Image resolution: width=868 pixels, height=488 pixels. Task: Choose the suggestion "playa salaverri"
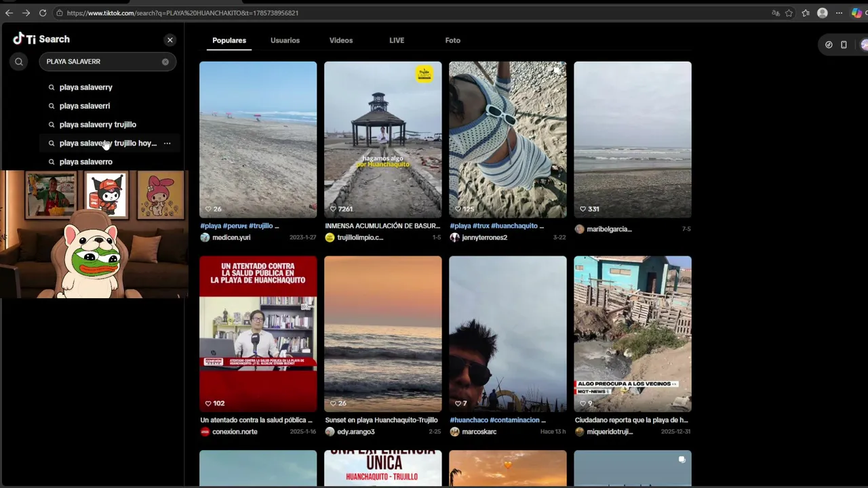(85, 106)
